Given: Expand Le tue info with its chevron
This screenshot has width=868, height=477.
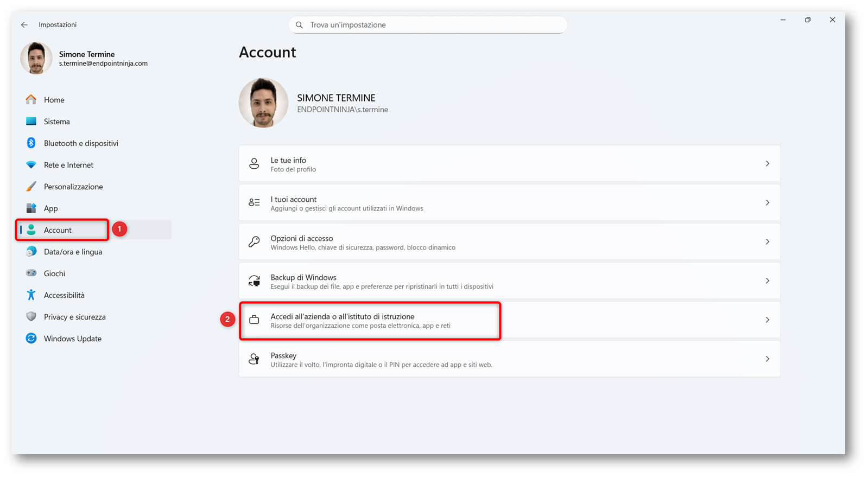Looking at the screenshot, I should [767, 163].
